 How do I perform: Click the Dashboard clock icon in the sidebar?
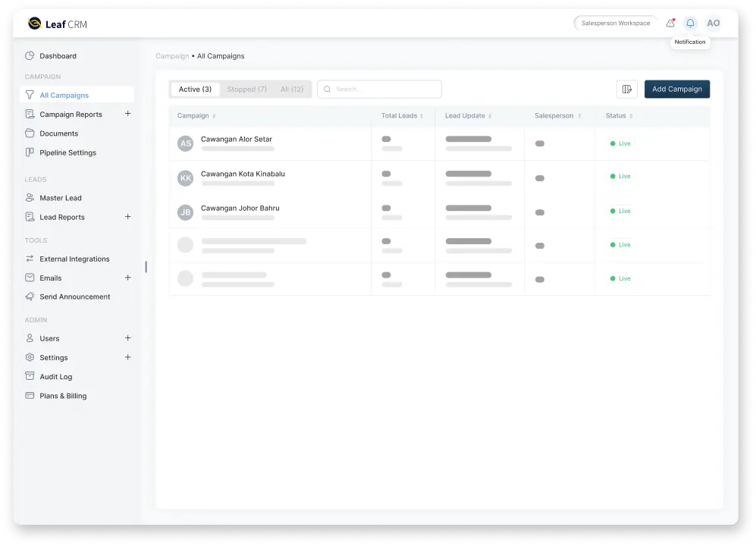point(29,55)
